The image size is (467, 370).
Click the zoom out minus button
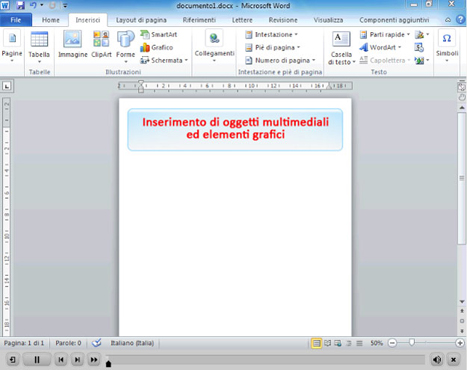click(392, 343)
